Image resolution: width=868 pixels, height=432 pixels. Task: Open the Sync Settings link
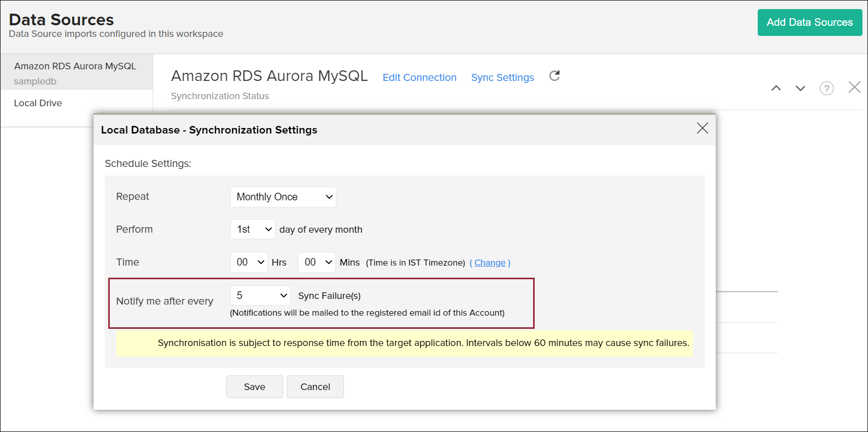tap(502, 77)
